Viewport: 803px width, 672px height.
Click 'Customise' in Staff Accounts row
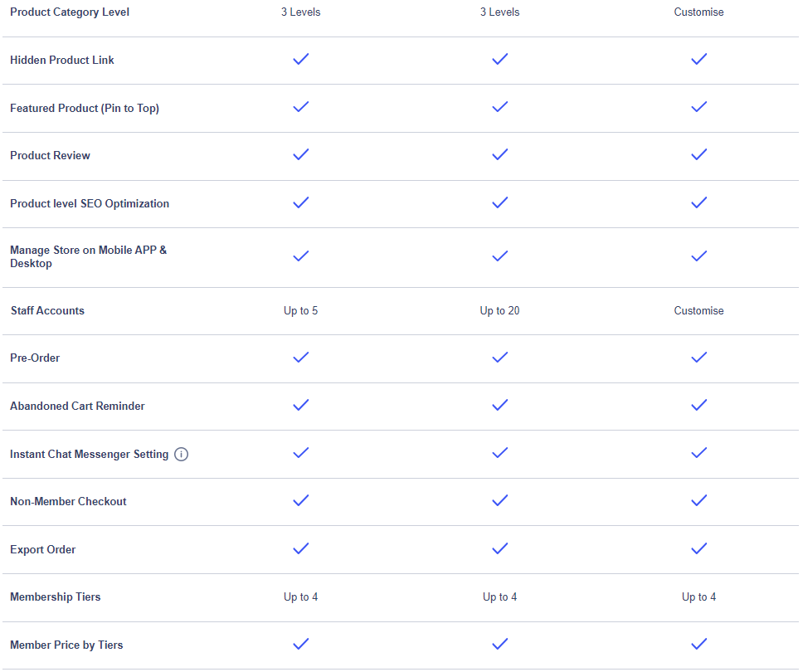tap(699, 310)
